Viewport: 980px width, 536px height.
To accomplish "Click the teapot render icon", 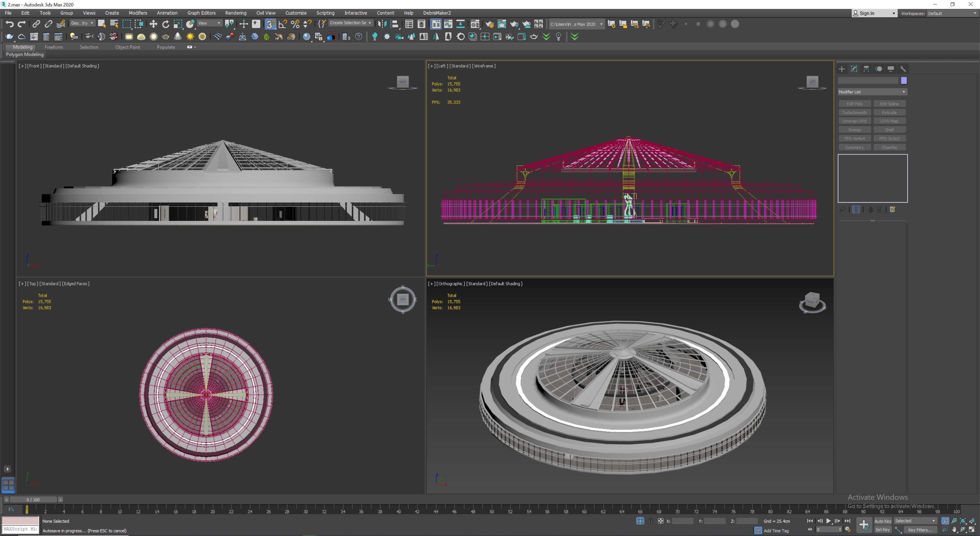I will coord(514,24).
